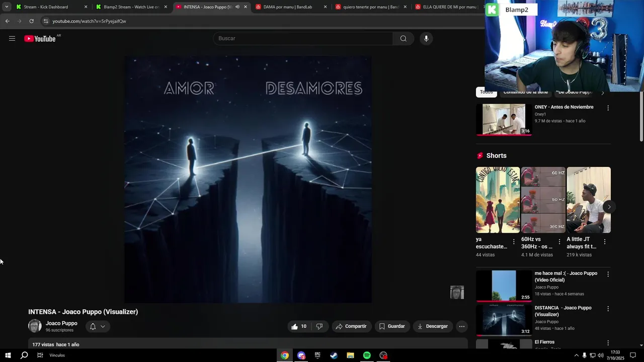The image size is (644, 362).
Task: Open Task View on the taskbar
Action: [x=40, y=355]
